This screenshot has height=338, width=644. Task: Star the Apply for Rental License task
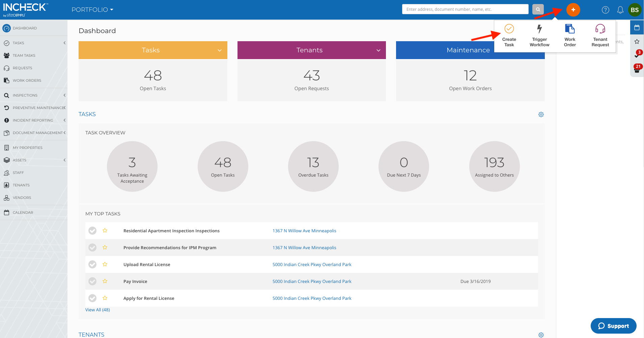105,298
